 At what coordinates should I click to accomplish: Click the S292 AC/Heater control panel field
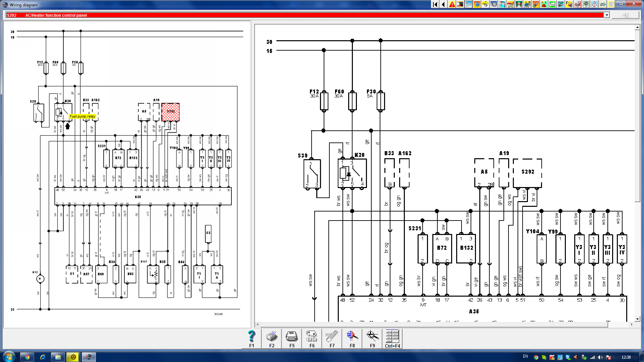[305, 15]
